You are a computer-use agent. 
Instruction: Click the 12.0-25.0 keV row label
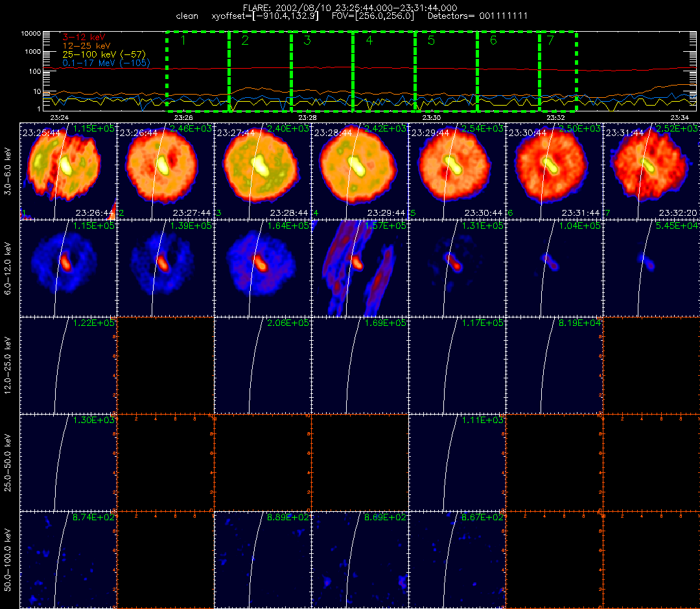8,366
